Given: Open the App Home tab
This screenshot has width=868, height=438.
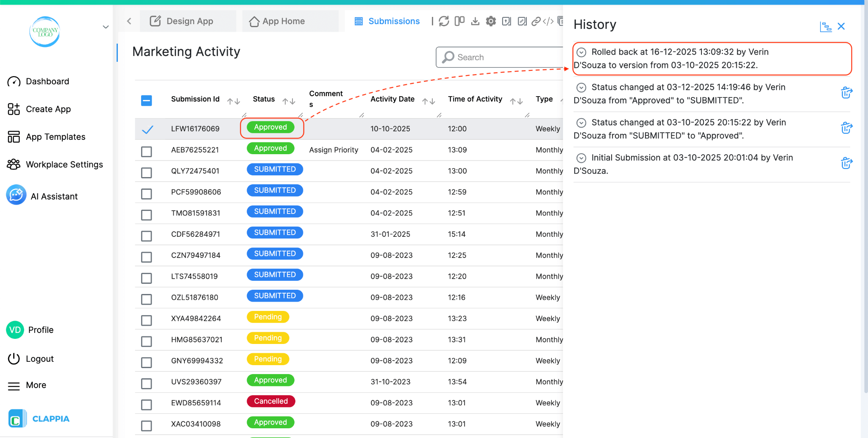Looking at the screenshot, I should coord(291,21).
